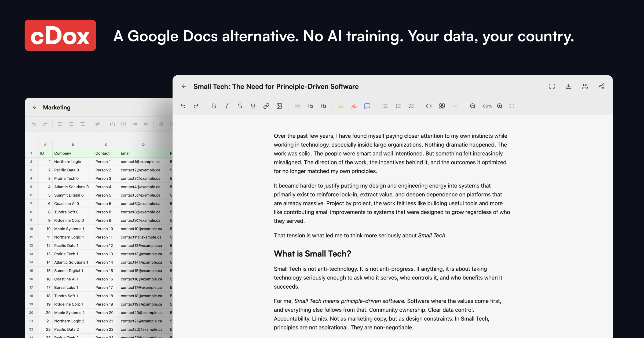644x338 pixels.
Task: Click the columns icon with arrow below
Action: 124,124
